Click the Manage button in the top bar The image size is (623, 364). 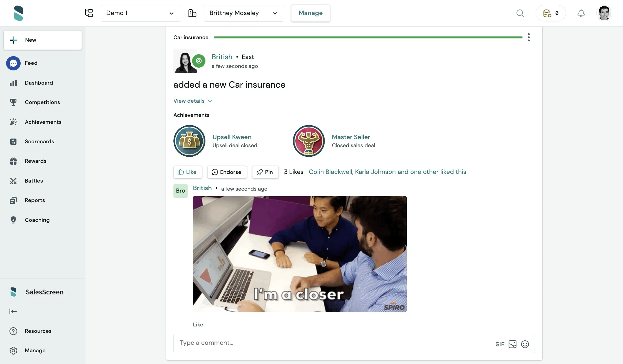tap(310, 13)
